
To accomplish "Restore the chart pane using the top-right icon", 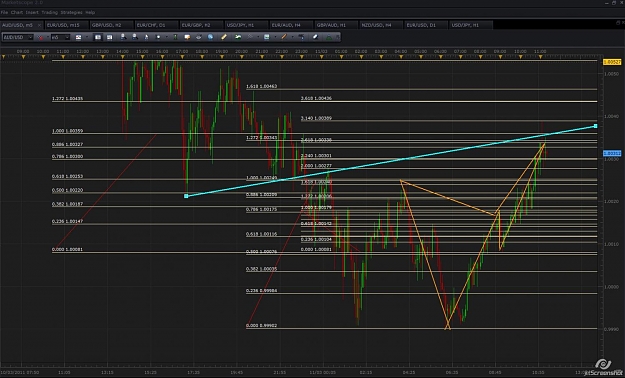I will pyautogui.click(x=618, y=23).
